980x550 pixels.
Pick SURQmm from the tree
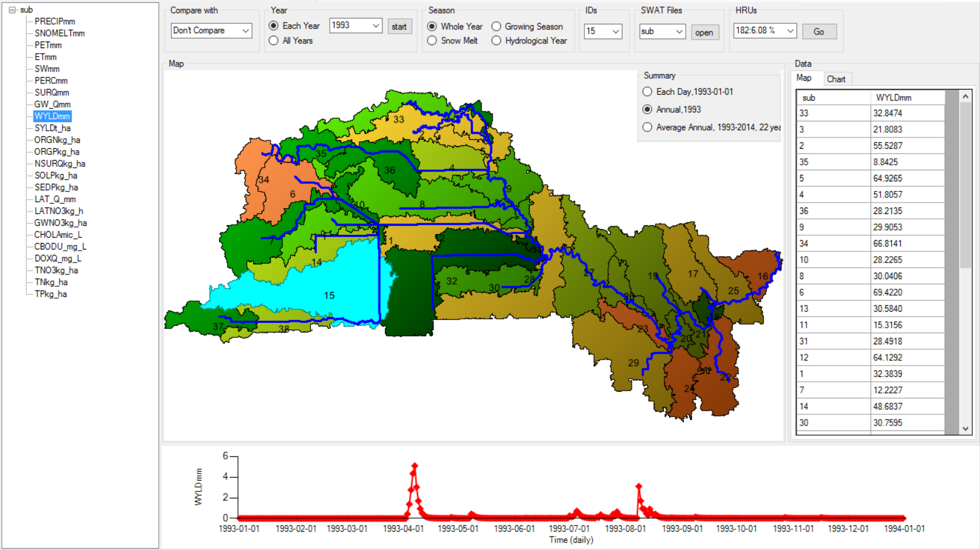pyautogui.click(x=52, y=92)
